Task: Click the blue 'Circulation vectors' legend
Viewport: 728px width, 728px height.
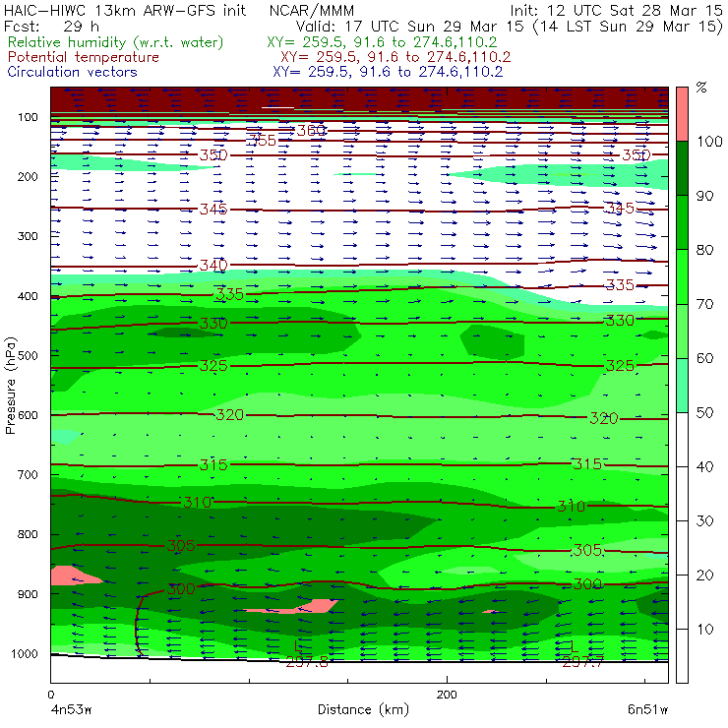Action: [73, 72]
